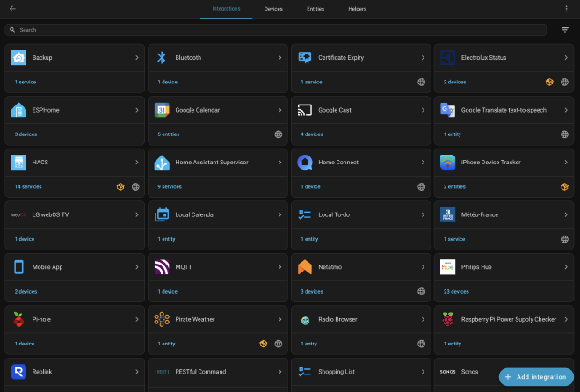The width and height of the screenshot is (580, 392).
Task: Click the cloud globe icon on Netatmo card
Action: click(421, 292)
